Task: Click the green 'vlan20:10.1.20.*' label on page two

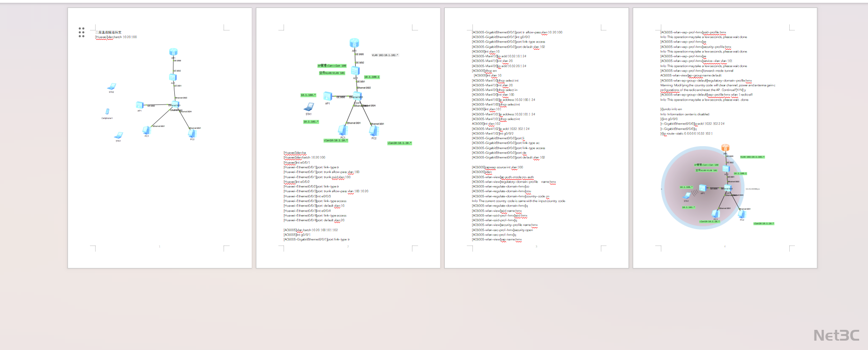Action: pos(399,143)
